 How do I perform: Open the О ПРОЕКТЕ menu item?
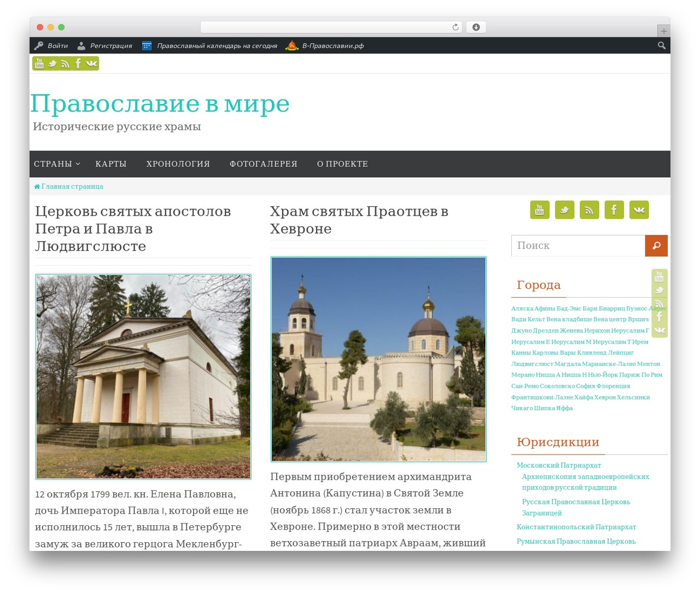(x=342, y=164)
